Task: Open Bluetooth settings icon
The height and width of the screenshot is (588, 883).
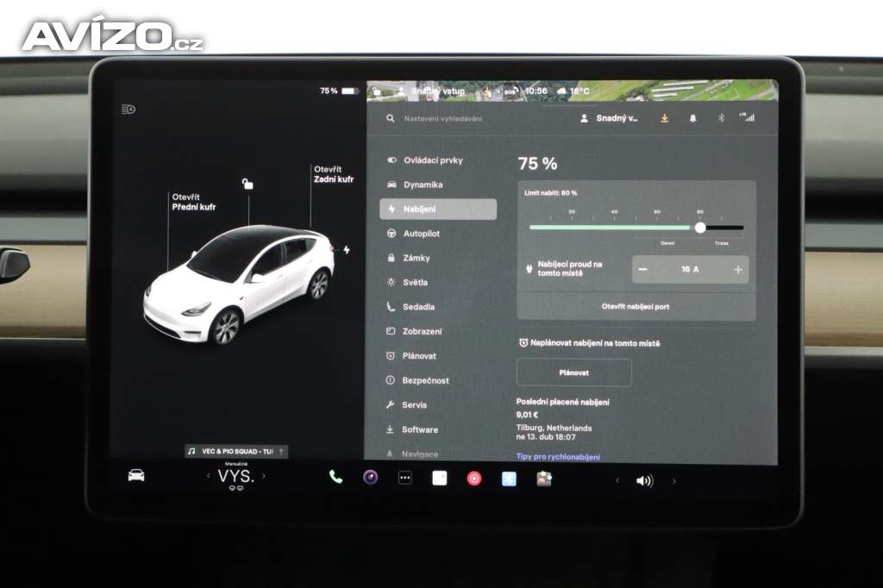Action: pos(722,118)
